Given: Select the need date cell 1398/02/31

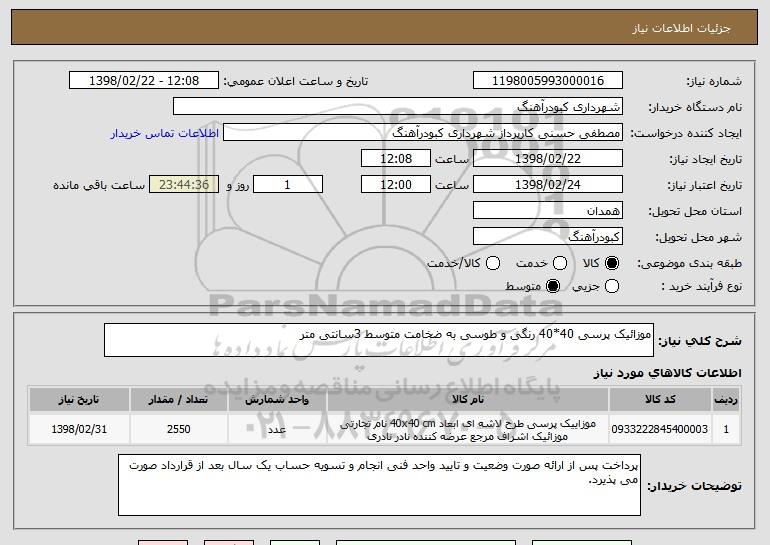Looking at the screenshot, I should click(79, 430).
